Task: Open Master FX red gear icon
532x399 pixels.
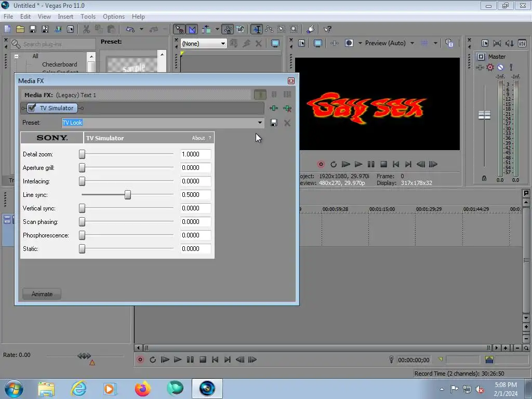Action: click(490, 67)
